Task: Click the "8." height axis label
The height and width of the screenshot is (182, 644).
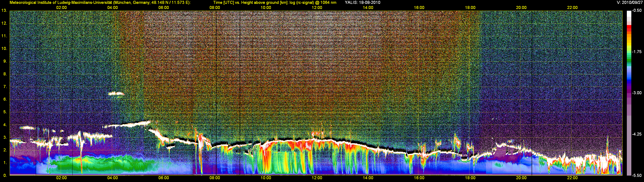Action: click(x=5, y=74)
